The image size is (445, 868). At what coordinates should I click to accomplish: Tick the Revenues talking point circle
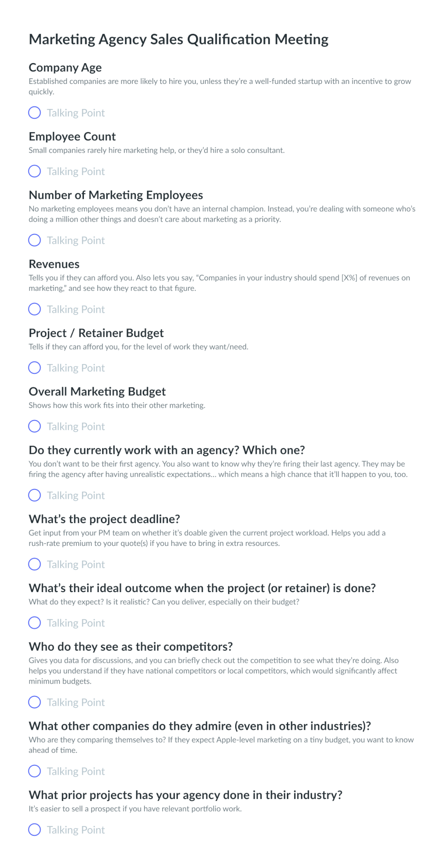click(34, 309)
